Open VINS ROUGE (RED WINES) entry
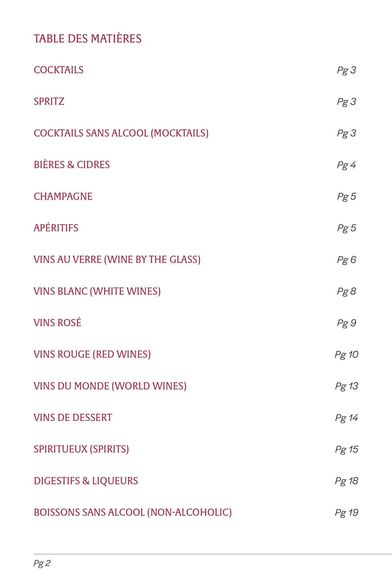The height and width of the screenshot is (588, 392). click(92, 355)
